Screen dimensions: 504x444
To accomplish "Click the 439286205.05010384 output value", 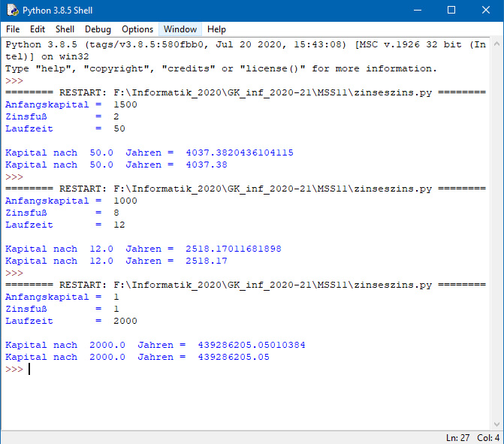I will pyautogui.click(x=252, y=345).
